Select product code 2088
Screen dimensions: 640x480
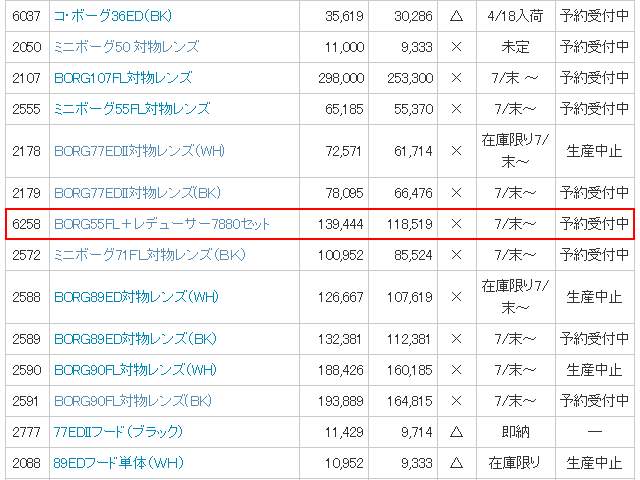click(27, 463)
